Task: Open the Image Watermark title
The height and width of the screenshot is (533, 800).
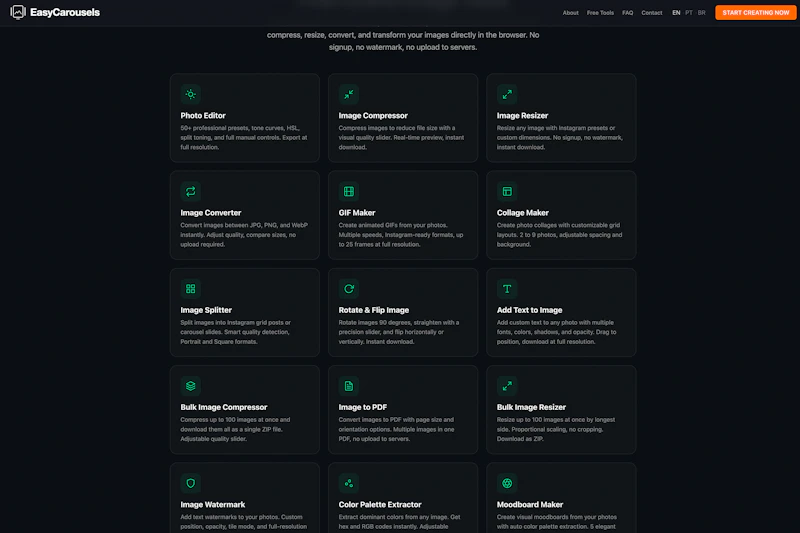Action: 212,504
